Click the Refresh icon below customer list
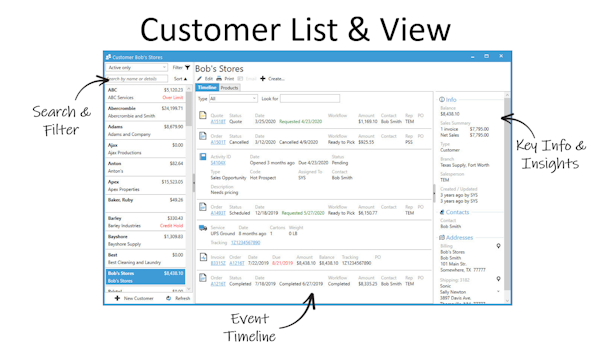 click(x=169, y=298)
